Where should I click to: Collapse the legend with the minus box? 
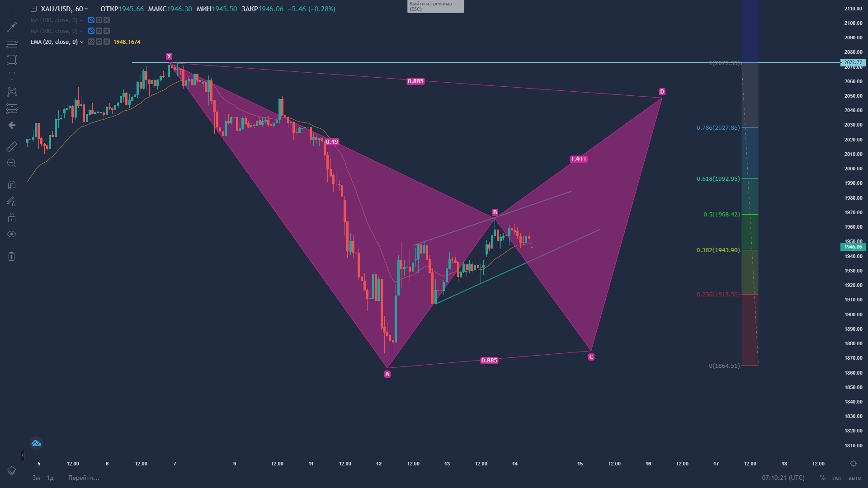[x=33, y=9]
